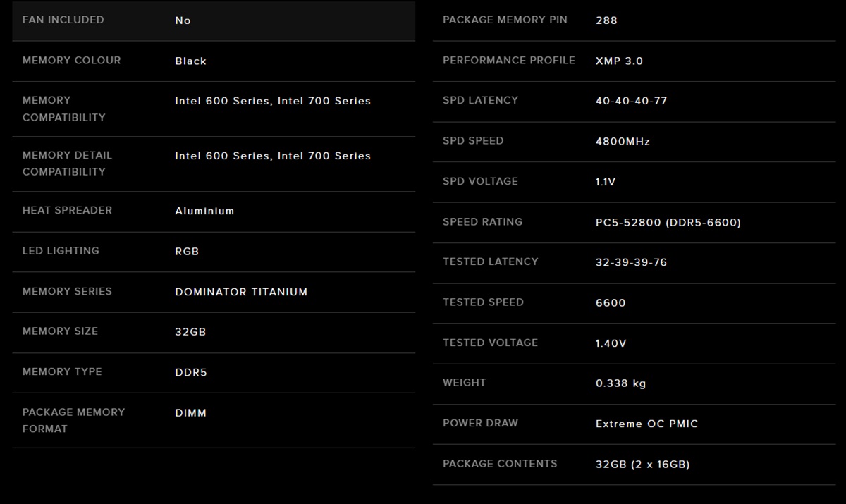Select the TESTED LATENCY 32-39-39-76 value
The image size is (846, 504).
631,262
